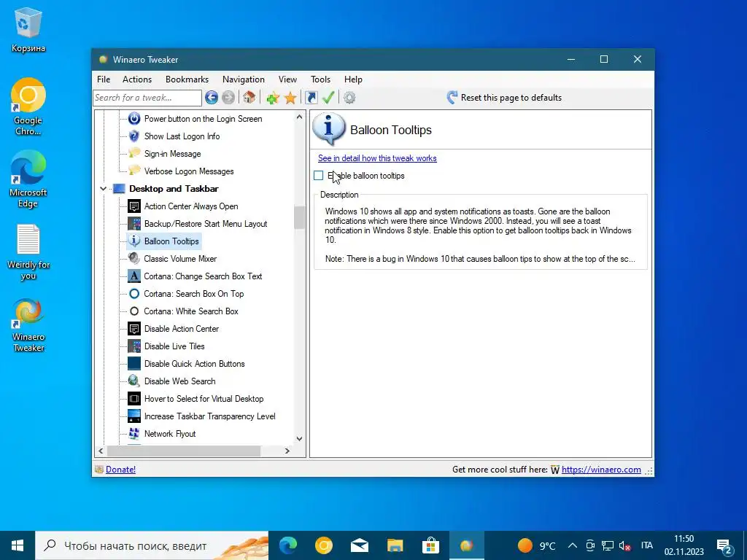
Task: Click the Classic Volume Mixer speaker icon
Action: coord(134,259)
